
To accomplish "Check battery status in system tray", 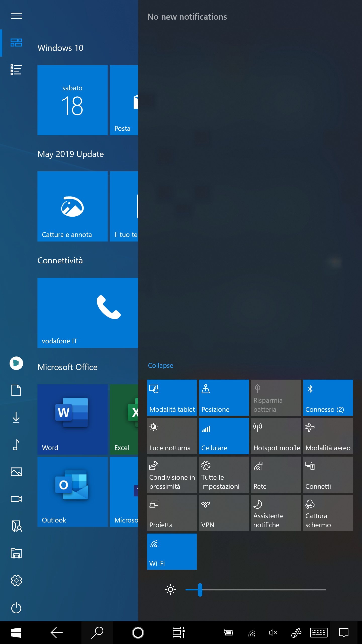I will (x=229, y=633).
